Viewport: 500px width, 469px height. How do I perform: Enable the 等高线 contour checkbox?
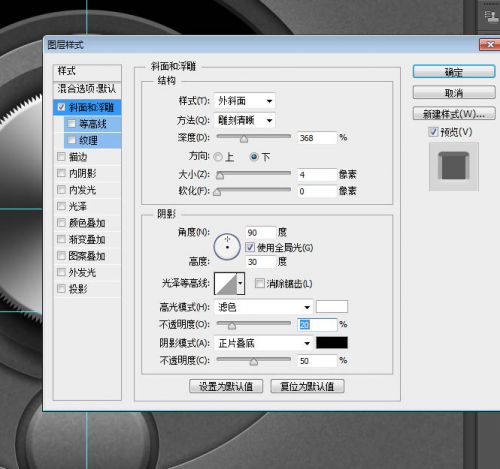72,124
